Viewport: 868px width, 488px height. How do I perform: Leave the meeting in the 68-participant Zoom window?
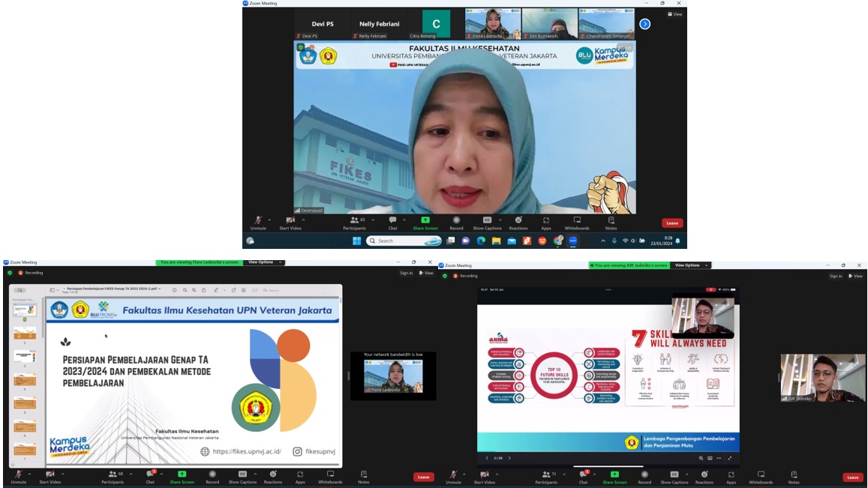pos(423,477)
